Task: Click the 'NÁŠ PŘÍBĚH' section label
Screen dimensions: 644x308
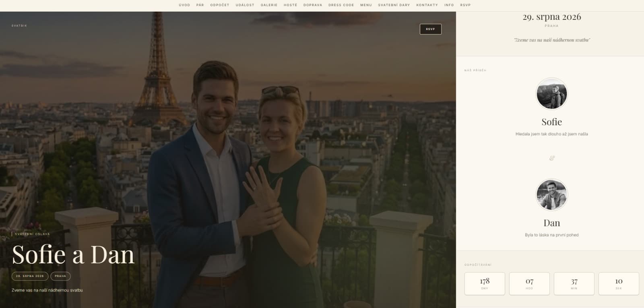Action: pos(475,70)
